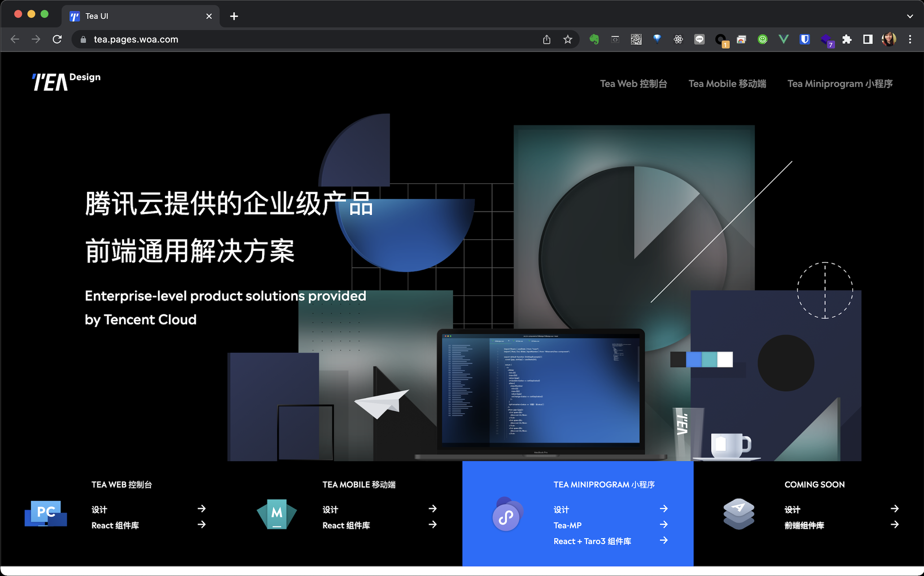Open the Chrome three-dot menu
The image size is (924, 576).
point(910,39)
